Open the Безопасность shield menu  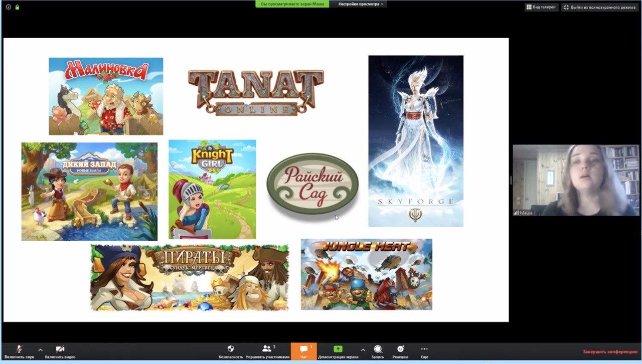(231, 352)
